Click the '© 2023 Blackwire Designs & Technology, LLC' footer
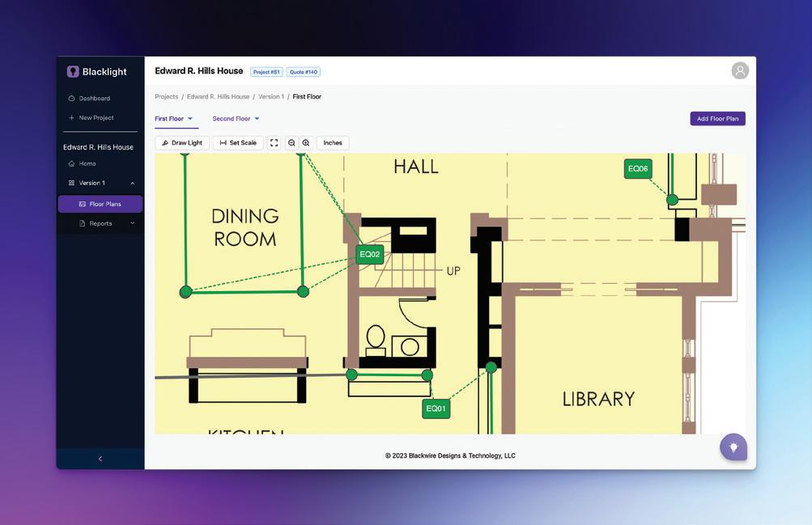The width and height of the screenshot is (812, 525). tap(450, 455)
